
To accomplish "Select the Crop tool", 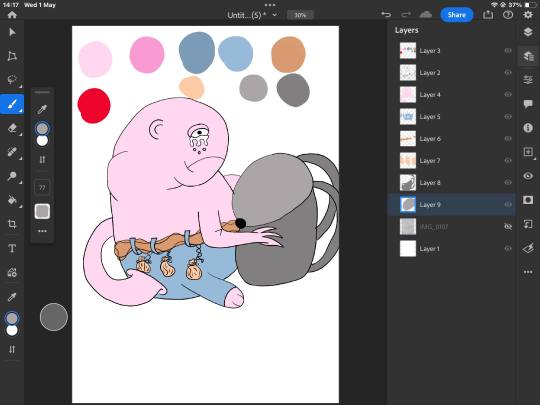I will click(x=12, y=224).
